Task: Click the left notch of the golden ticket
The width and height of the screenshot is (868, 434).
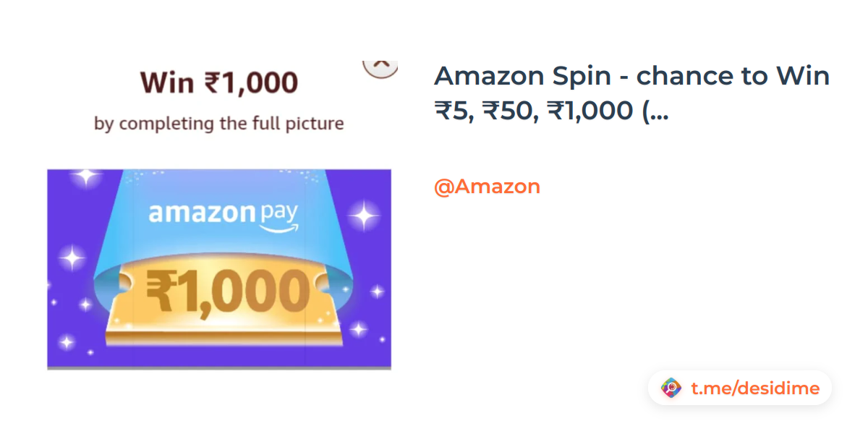Action: tap(123, 286)
